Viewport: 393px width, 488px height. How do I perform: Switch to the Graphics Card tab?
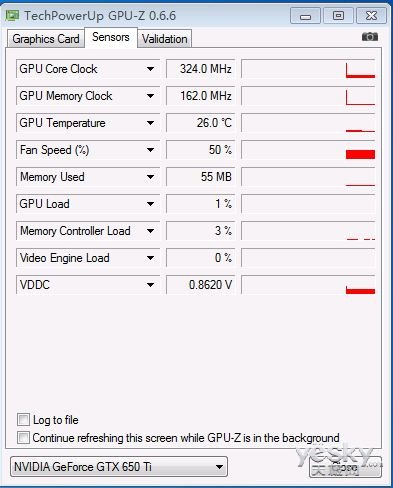[x=46, y=39]
